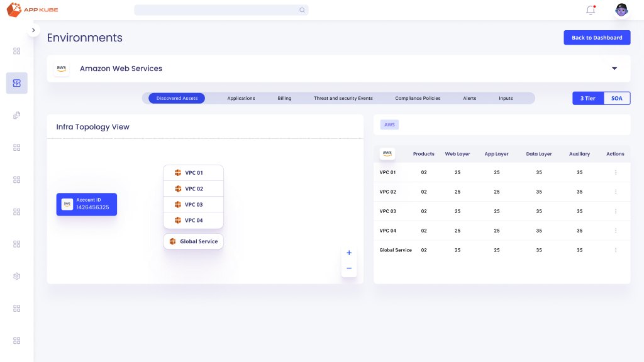Open actions menu for VPC 02 row

616,192
